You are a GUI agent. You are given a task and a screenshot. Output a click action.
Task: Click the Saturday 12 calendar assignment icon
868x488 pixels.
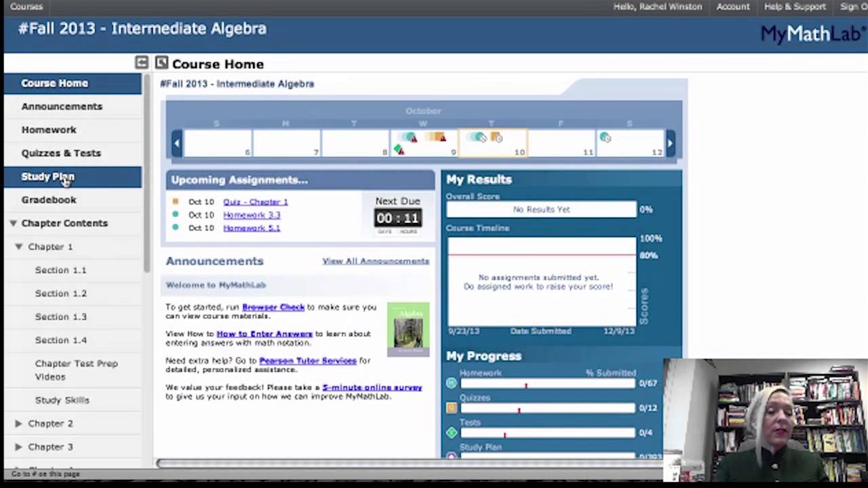point(606,138)
